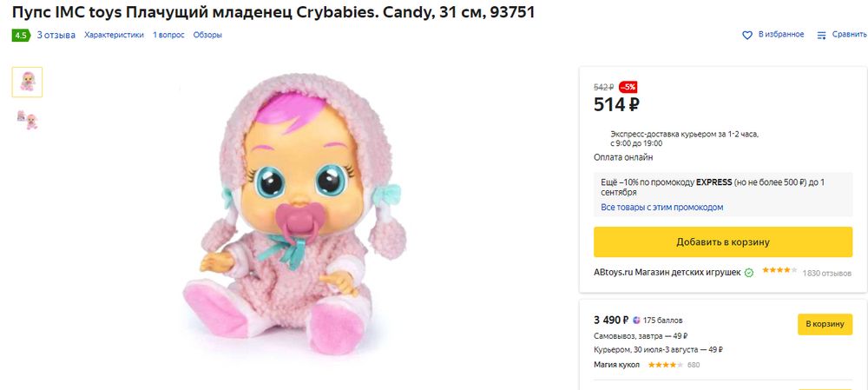Image resolution: width=868 pixels, height=390 pixels.
Task: Click the green verified checkmark beside ABtoys.ru
Action: pos(749,272)
